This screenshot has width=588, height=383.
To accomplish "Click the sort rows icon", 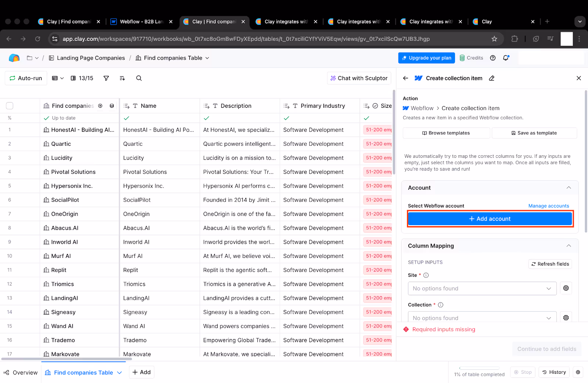I will point(122,78).
